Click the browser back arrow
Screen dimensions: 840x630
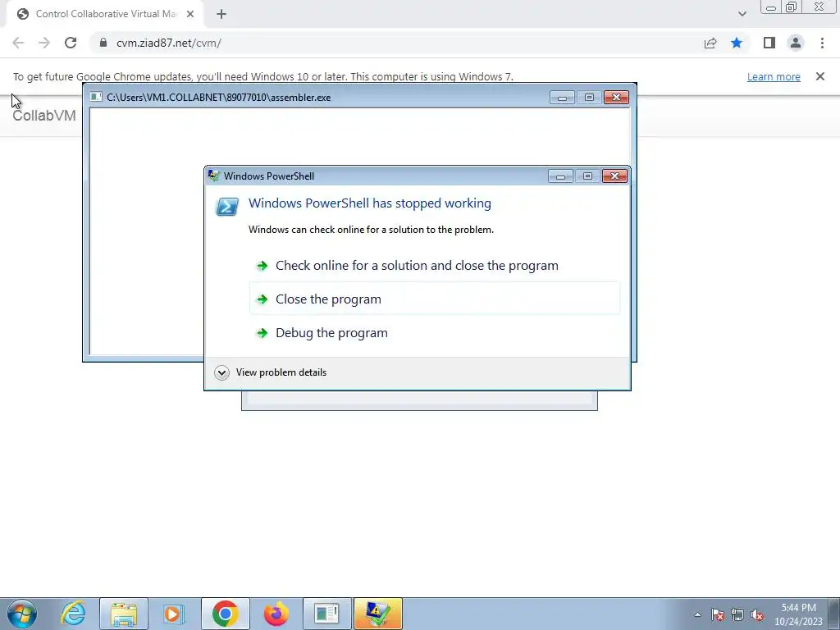(x=18, y=43)
